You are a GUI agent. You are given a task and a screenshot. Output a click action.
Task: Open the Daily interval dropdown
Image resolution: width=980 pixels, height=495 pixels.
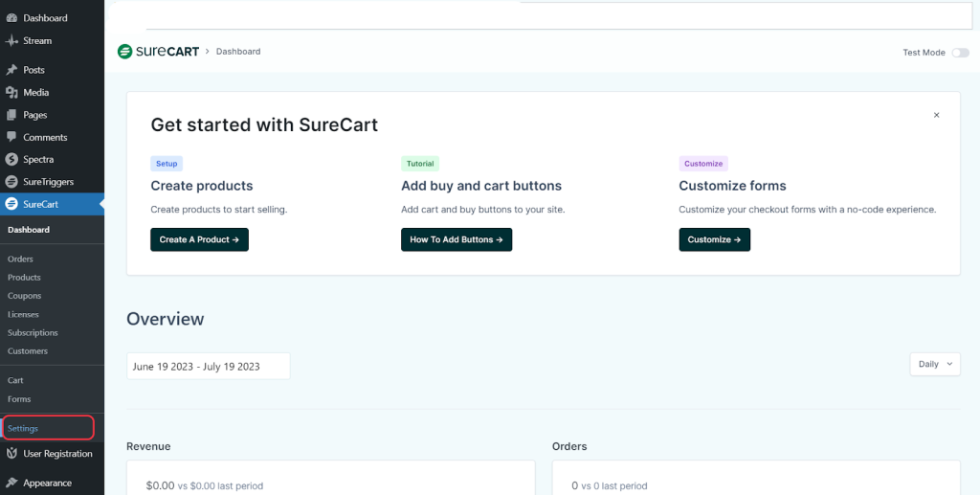point(935,364)
